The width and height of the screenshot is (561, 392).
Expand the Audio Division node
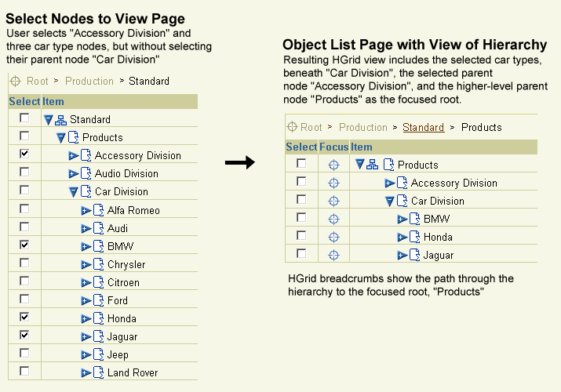[73, 174]
